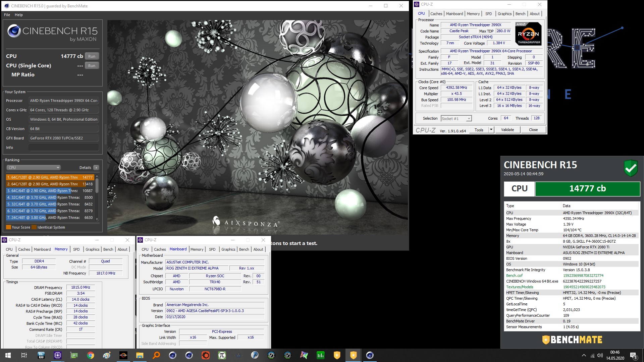
Task: Run the CPU benchmark test
Action: point(92,56)
